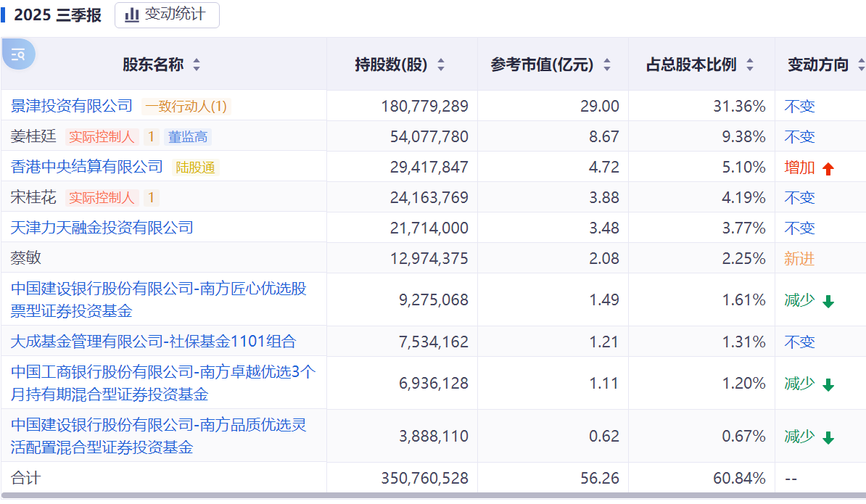866x504 pixels.
Task: Click 实际控制人 tag next to 宋桂花
Action: click(x=102, y=197)
